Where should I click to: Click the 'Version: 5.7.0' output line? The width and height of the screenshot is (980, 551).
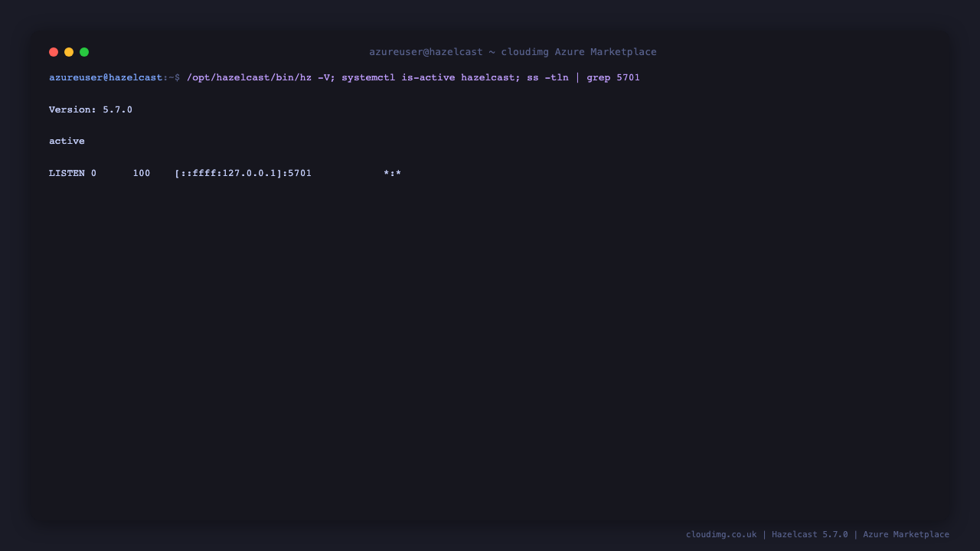(x=90, y=109)
